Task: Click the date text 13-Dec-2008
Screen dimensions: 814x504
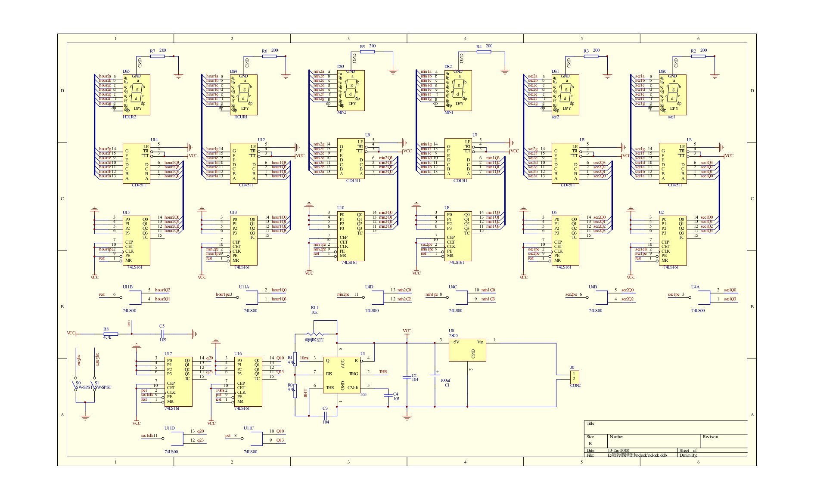Action: click(x=618, y=450)
